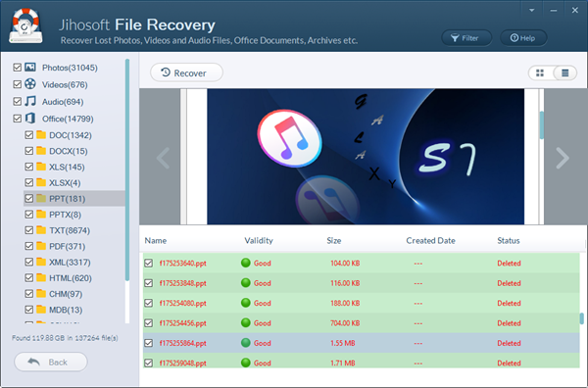Viewport: 588px width, 388px height.
Task: Sort by the Validity column header
Action: 259,241
